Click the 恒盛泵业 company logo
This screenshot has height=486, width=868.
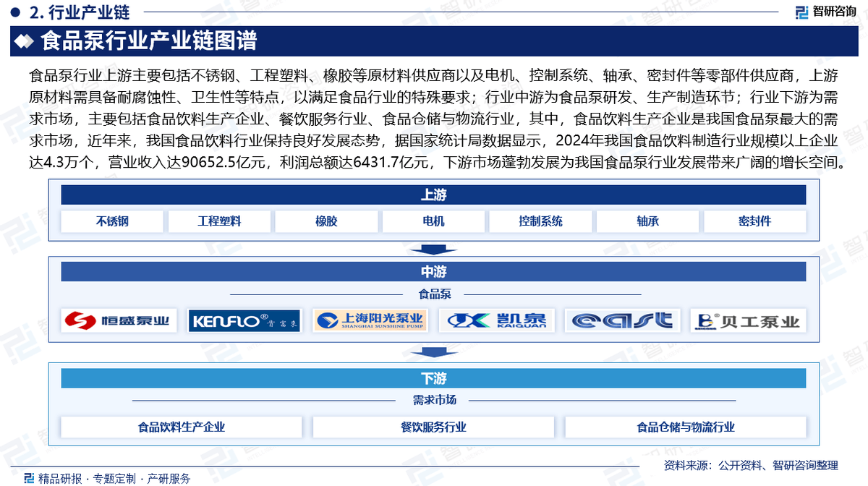(x=119, y=320)
